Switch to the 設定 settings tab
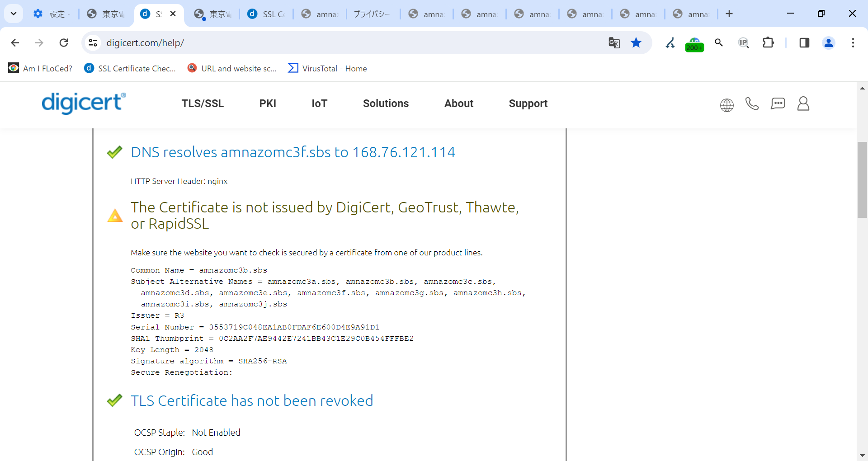This screenshot has width=868, height=461. pos(51,14)
